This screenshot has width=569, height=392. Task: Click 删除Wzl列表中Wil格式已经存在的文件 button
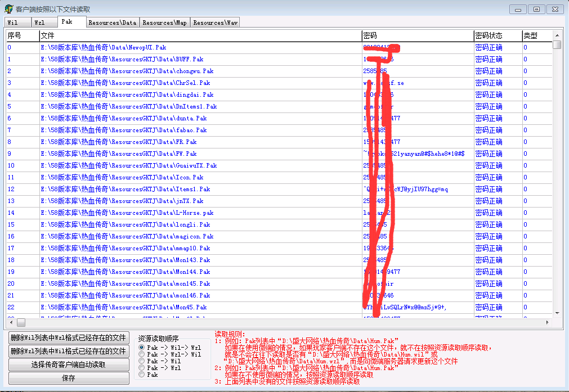coord(69,351)
